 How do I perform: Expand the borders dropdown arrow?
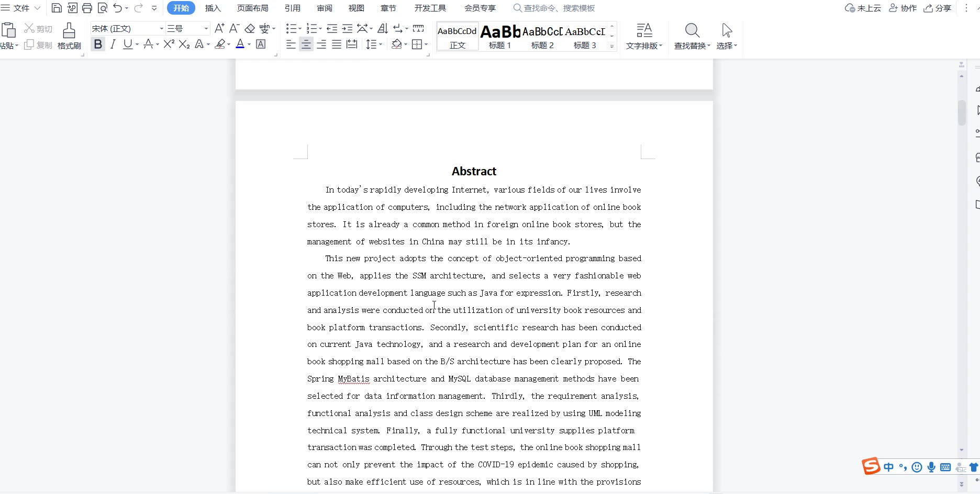pyautogui.click(x=426, y=45)
